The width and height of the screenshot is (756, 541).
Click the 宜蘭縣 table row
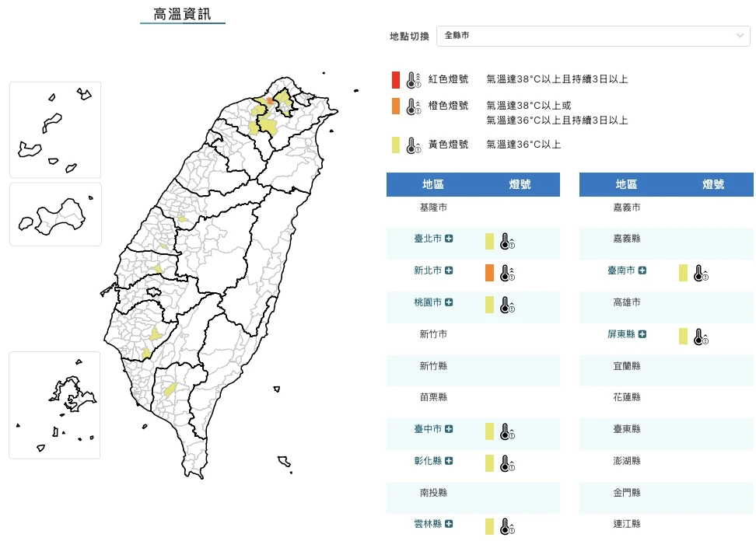click(x=667, y=371)
